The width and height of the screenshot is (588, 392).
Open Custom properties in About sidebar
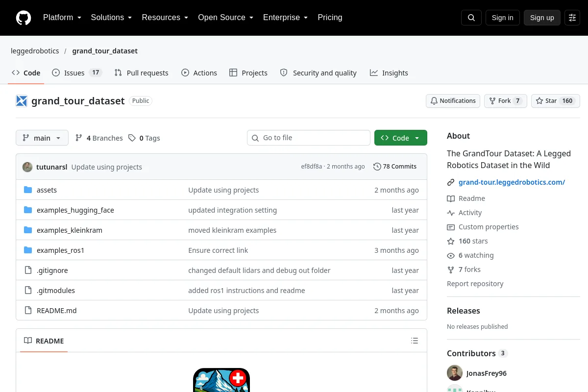[x=483, y=227]
